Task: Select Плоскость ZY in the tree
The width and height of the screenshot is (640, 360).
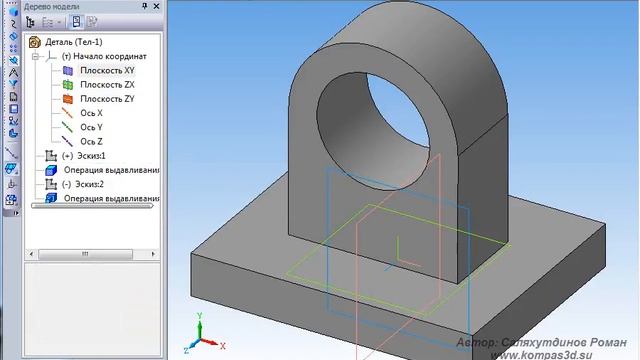Action: [x=107, y=99]
